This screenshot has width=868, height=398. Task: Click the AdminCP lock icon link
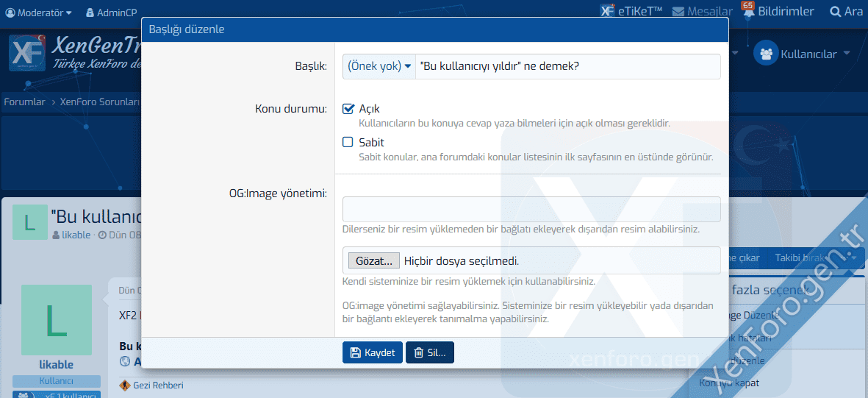[90, 13]
